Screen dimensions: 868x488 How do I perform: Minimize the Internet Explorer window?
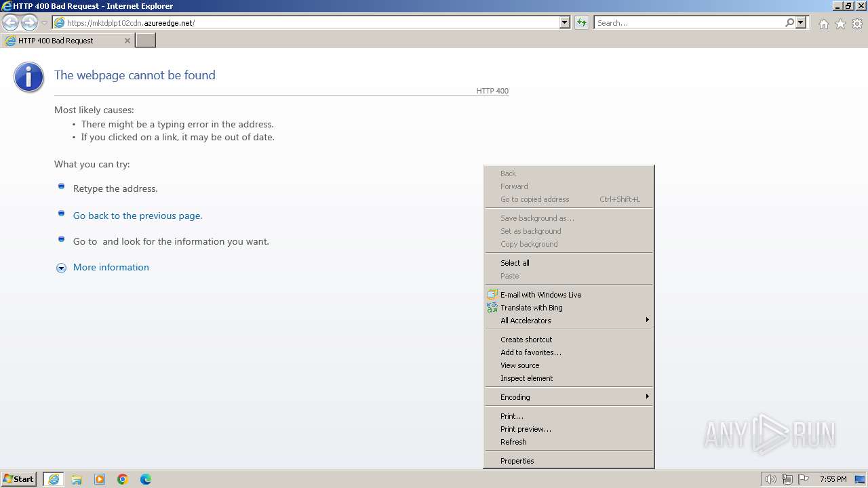(838, 6)
